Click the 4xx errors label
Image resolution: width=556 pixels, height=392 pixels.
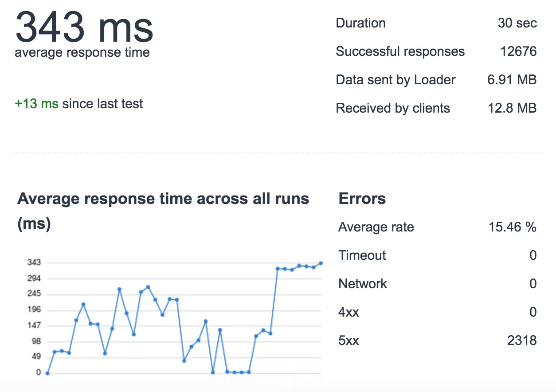348,312
